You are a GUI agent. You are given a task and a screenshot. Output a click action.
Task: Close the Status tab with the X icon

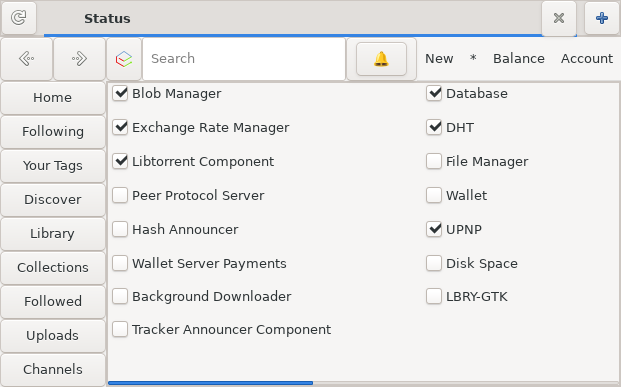point(559,18)
